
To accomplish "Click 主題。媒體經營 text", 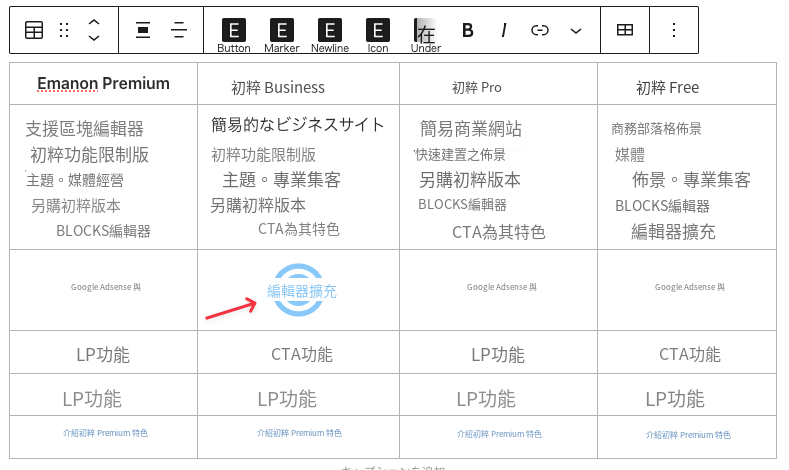I will click(x=75, y=180).
